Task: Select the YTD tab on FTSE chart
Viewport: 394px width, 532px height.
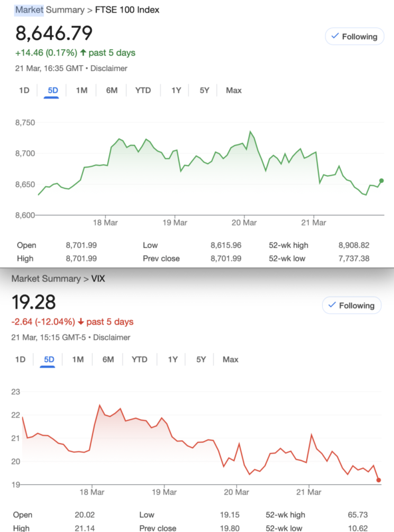Action: click(142, 90)
